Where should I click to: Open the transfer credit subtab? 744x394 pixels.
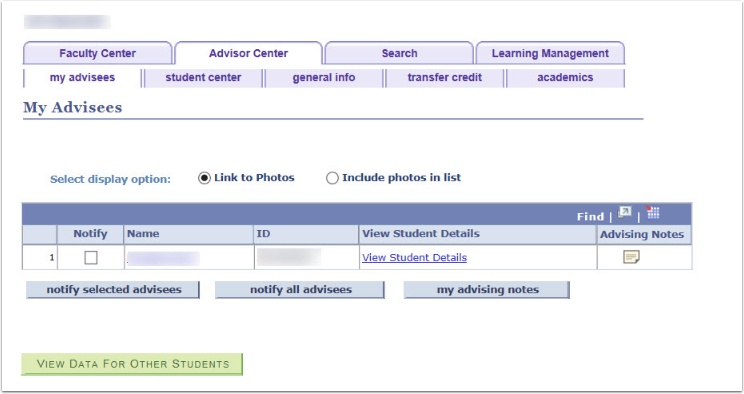445,77
